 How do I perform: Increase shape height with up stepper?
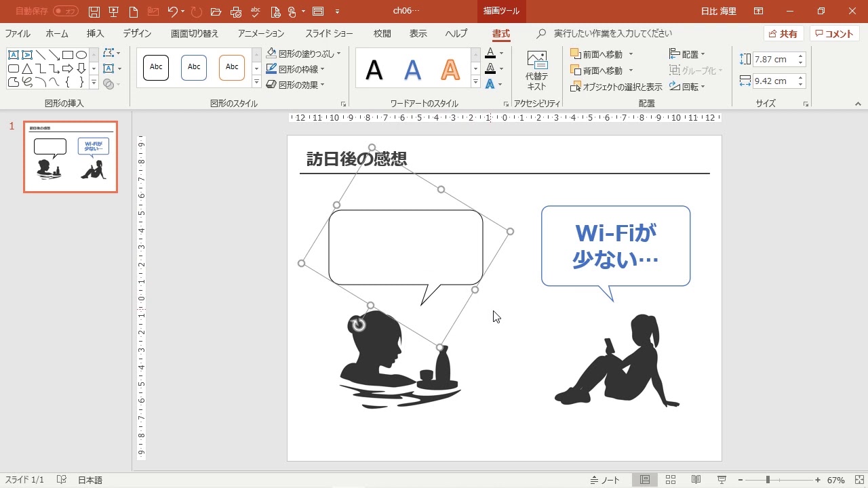801,56
